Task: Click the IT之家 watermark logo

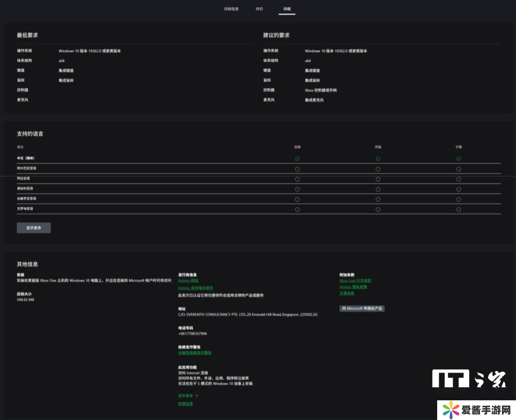Action: [x=469, y=379]
